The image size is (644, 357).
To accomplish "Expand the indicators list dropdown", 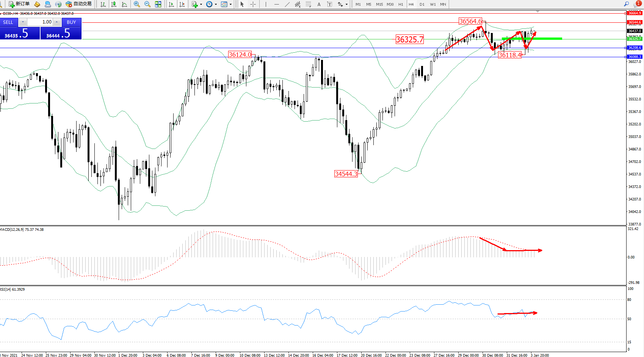I will coord(201,4).
